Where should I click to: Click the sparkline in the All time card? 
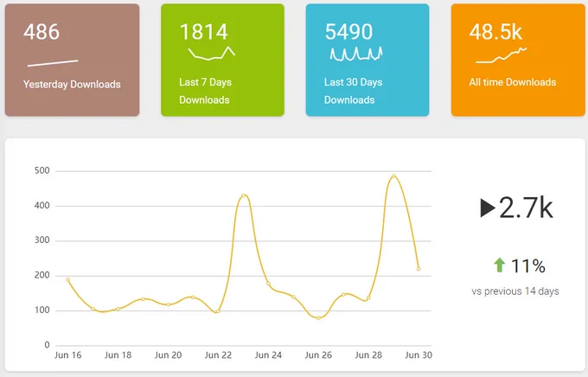click(x=502, y=55)
